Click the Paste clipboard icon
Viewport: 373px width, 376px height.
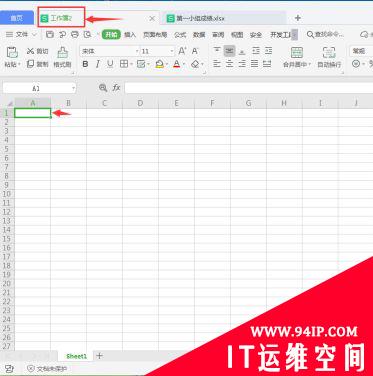pyautogui.click(x=12, y=52)
